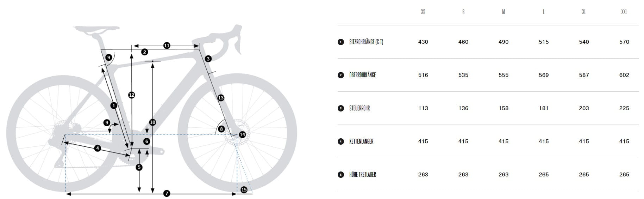Image resolution: width=644 pixels, height=199 pixels.
Task: Click marker 4 on the chainstay
Action: [98, 149]
